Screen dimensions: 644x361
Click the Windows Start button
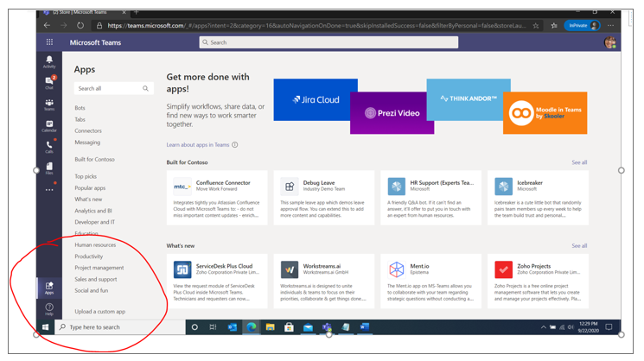(46, 327)
